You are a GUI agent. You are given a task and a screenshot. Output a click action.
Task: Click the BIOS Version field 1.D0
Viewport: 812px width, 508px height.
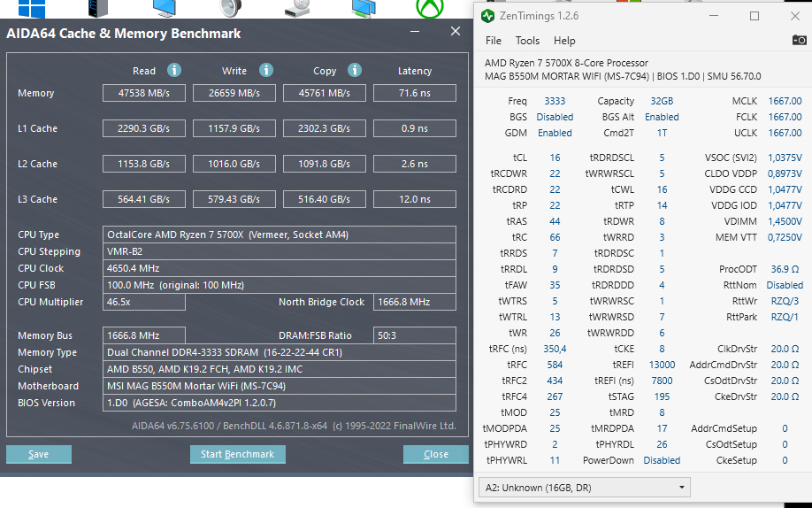pos(280,403)
